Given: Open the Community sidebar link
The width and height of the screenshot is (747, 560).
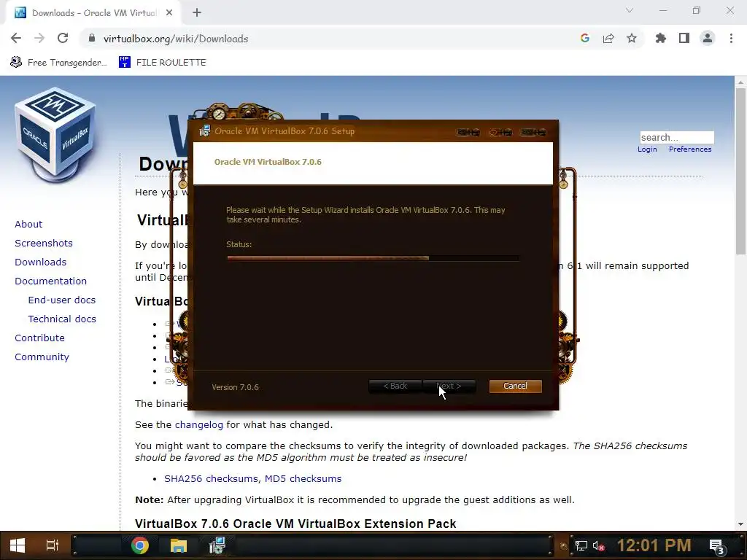Looking at the screenshot, I should [x=42, y=357].
